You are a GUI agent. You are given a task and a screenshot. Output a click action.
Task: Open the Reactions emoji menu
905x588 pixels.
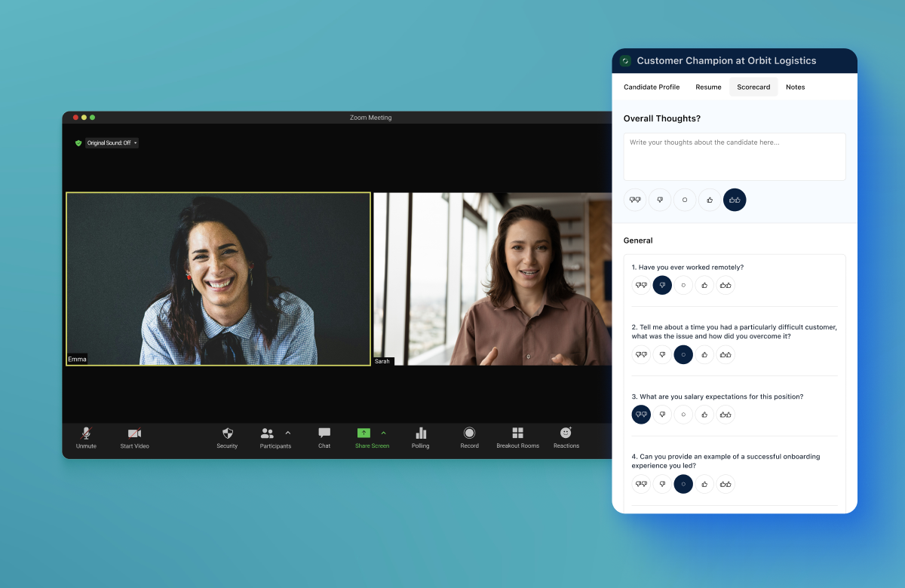coord(566,433)
